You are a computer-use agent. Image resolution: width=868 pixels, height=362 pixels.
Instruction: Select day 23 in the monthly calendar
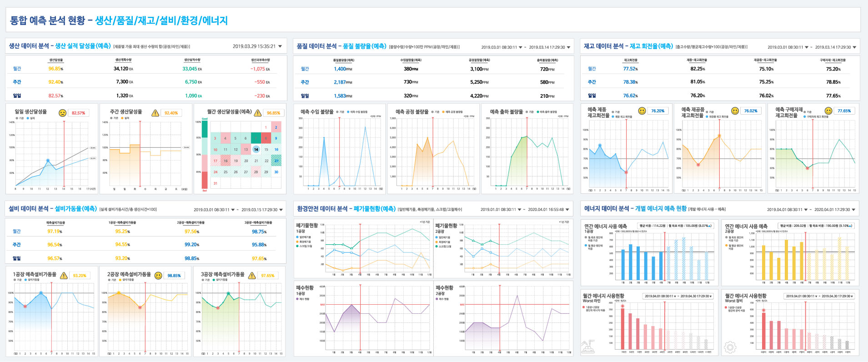point(276,161)
